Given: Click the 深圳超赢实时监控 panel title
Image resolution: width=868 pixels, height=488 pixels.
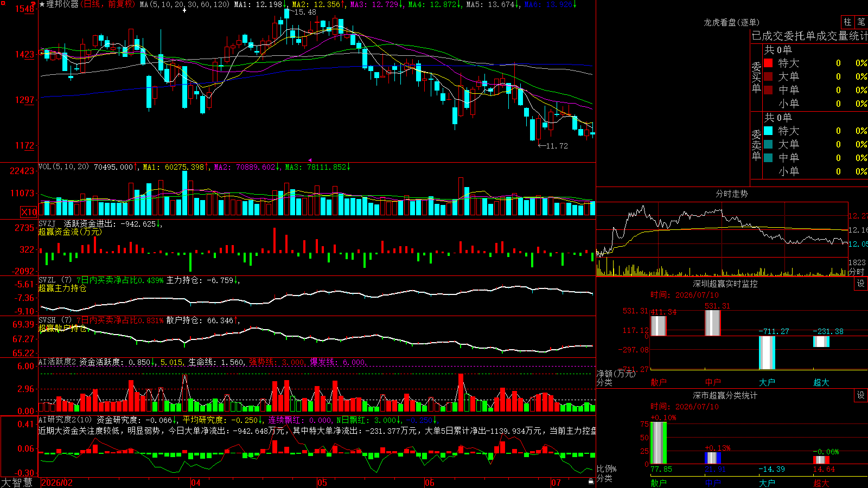Looking at the screenshot, I should click(725, 284).
